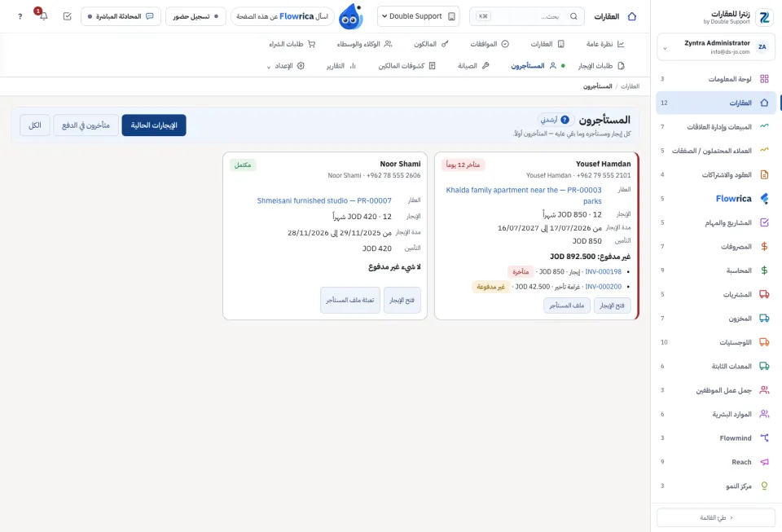Select the الإيجارات الحالية filter
Screen dimensions: 782x532
pos(154,125)
